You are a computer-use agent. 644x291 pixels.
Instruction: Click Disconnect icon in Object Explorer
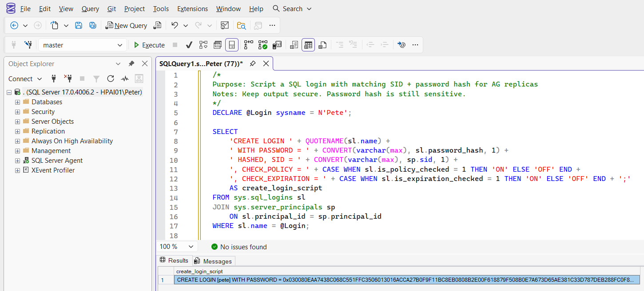point(68,79)
